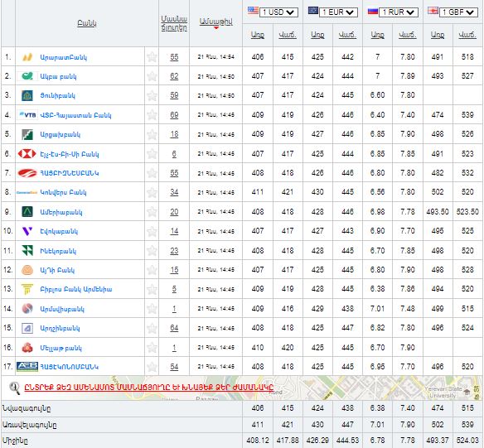This screenshot has height=448, width=484.
Task: Open Ինեկոբանկ bank link
Action: tap(58, 251)
